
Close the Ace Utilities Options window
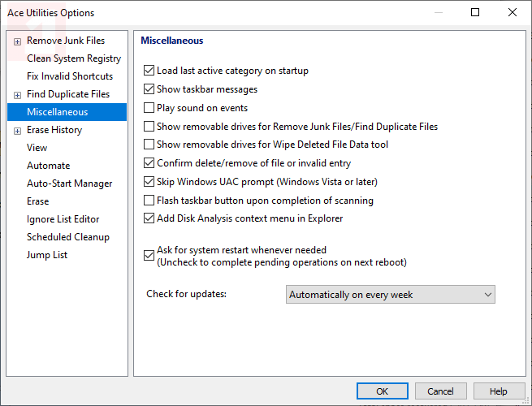click(513, 12)
